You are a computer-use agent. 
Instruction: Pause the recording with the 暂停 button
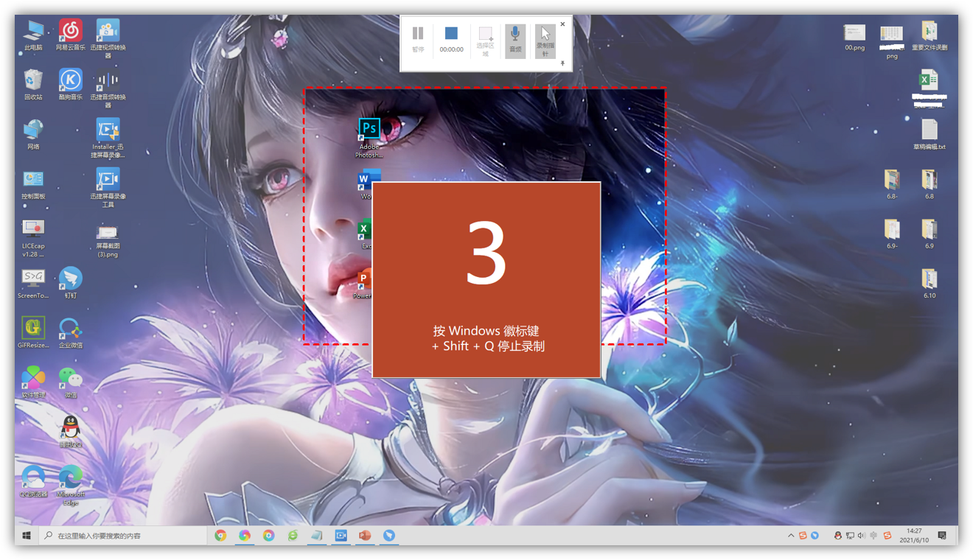418,39
